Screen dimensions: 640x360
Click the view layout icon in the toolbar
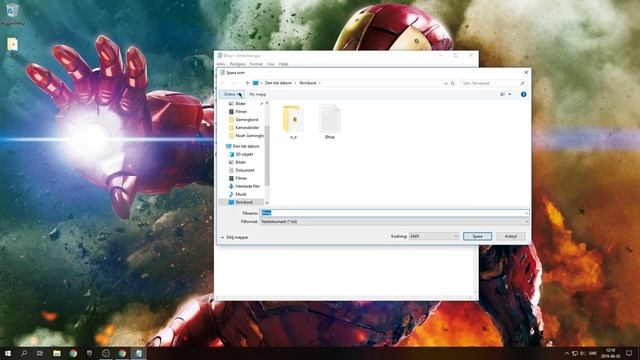(502, 94)
